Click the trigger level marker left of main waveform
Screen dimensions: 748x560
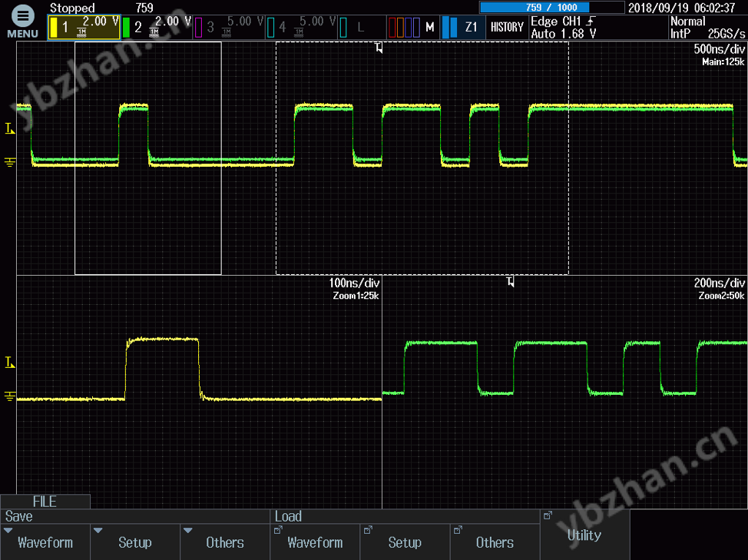9,129
